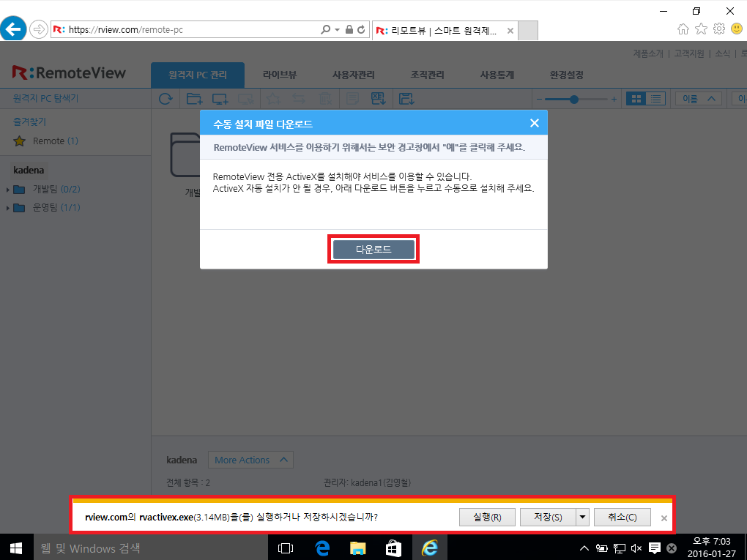The height and width of the screenshot is (560, 747).
Task: Click the note document toolbar icon
Action: pos(352,99)
